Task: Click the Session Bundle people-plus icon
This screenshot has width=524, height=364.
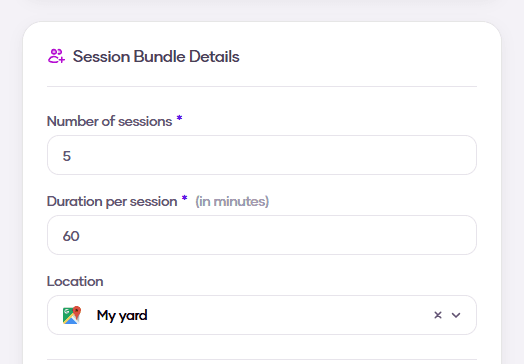Action: (x=56, y=56)
